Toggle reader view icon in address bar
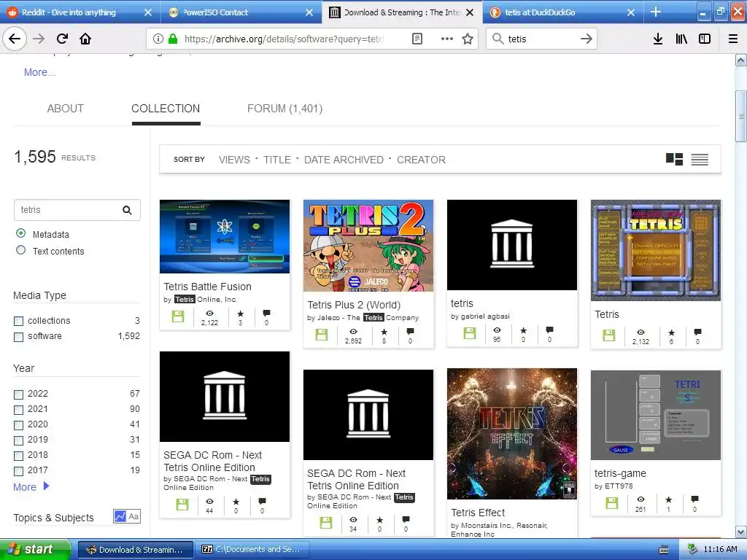Image resolution: width=747 pixels, height=560 pixels. point(417,39)
